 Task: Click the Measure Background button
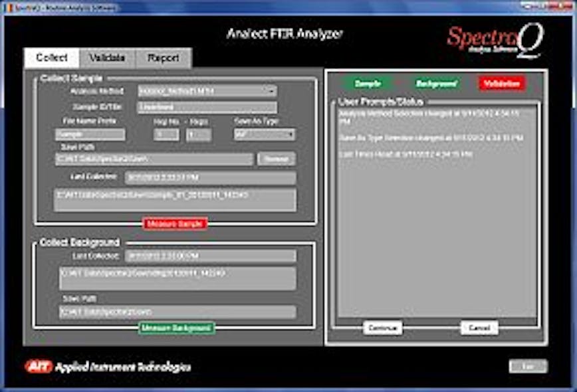point(175,327)
